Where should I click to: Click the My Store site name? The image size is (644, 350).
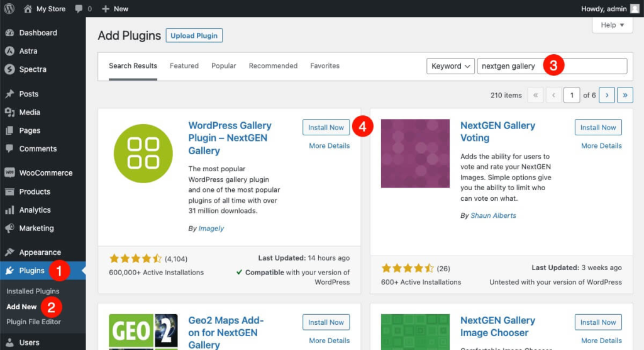51,9
